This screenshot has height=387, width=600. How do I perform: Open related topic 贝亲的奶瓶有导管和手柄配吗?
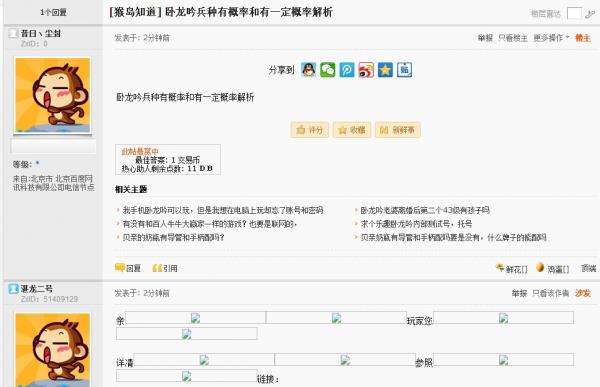click(173, 237)
